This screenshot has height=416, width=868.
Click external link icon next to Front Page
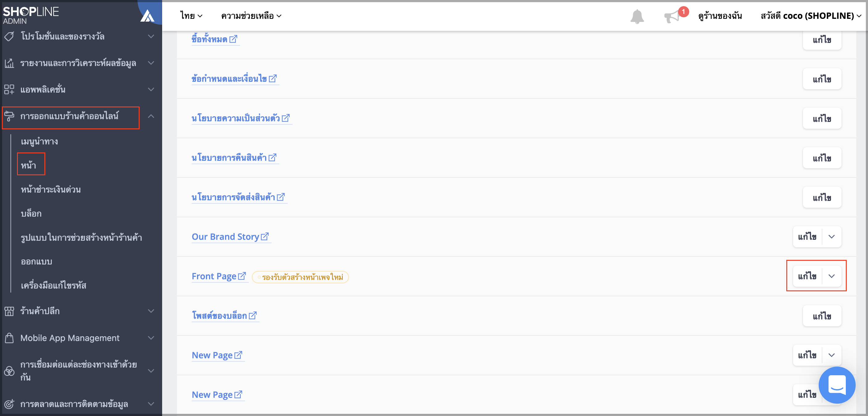(x=242, y=276)
